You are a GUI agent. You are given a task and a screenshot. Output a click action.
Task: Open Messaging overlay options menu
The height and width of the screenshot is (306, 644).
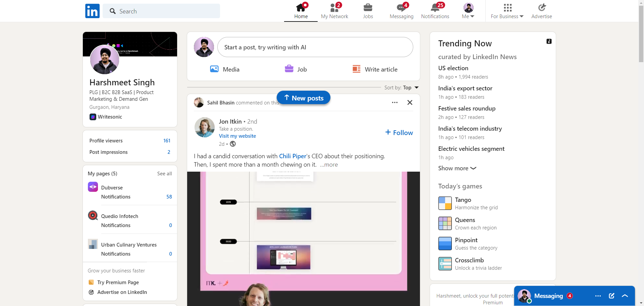(x=598, y=296)
